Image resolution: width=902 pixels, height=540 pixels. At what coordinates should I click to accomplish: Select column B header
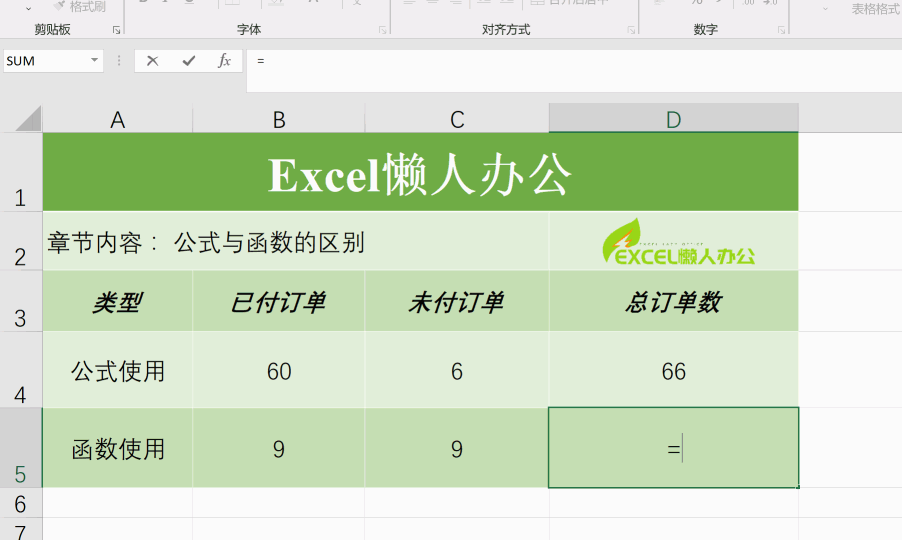point(279,119)
